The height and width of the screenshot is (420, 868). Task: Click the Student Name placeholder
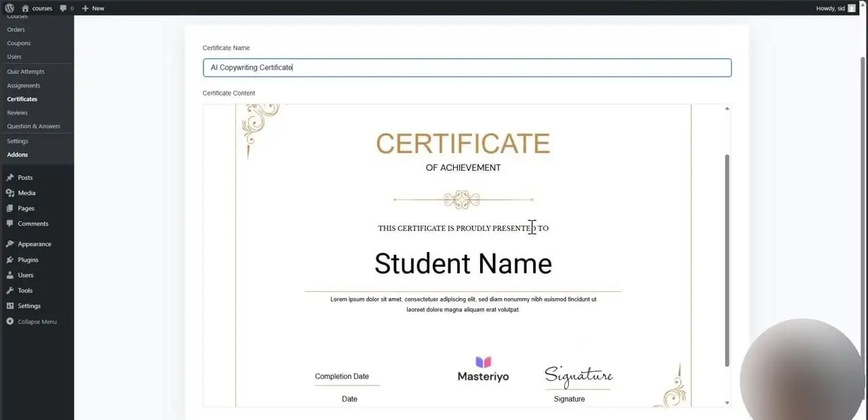(x=463, y=264)
